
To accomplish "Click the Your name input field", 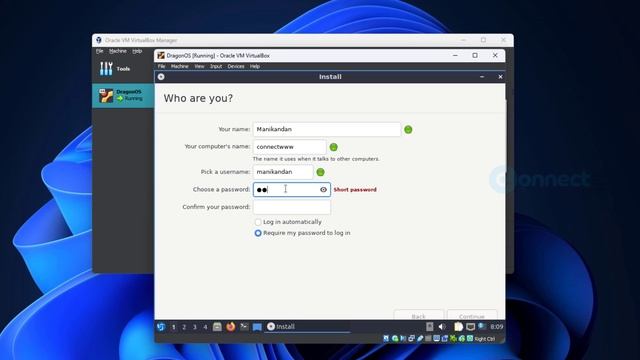I will click(327, 129).
